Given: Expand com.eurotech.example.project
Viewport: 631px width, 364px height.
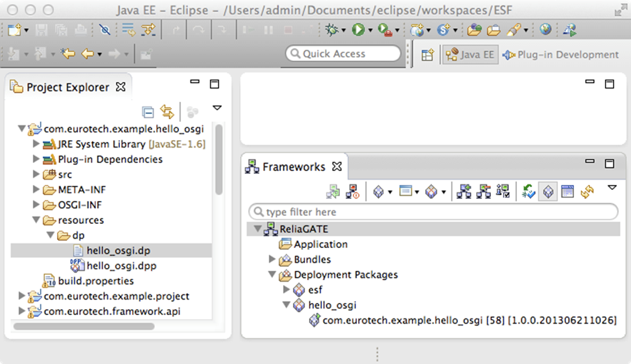Looking at the screenshot, I should click(x=21, y=296).
